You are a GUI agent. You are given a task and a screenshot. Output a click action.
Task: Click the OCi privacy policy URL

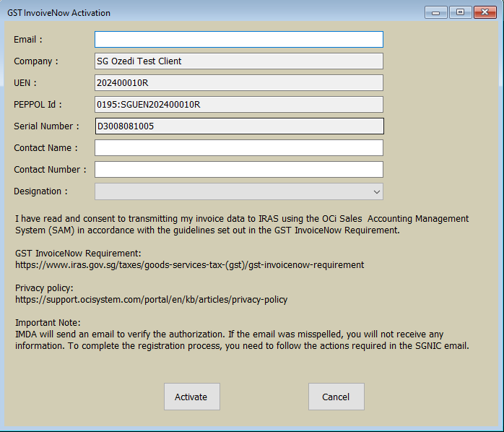[x=151, y=299]
